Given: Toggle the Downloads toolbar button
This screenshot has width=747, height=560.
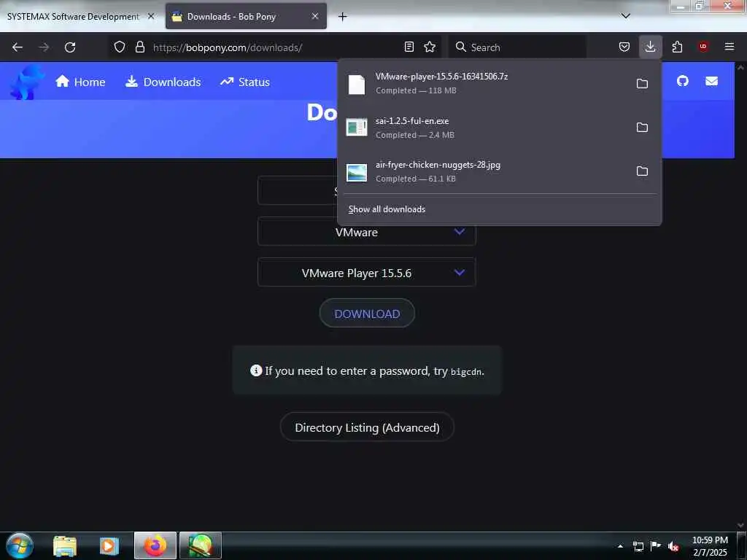Looking at the screenshot, I should pyautogui.click(x=650, y=47).
